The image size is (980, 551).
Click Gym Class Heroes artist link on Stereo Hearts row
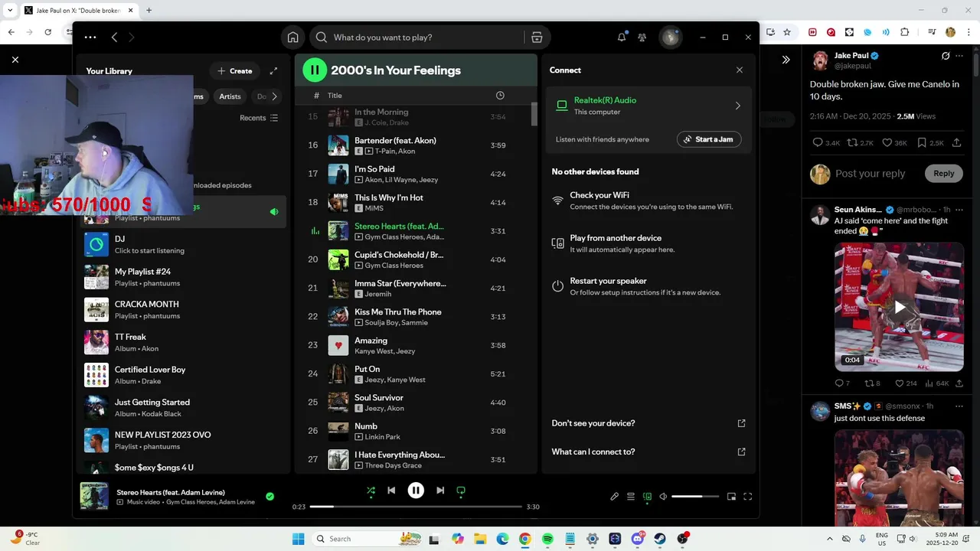(x=394, y=237)
